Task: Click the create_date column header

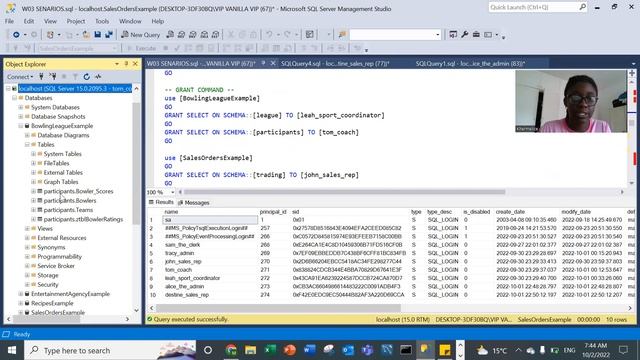Action: tap(510, 212)
